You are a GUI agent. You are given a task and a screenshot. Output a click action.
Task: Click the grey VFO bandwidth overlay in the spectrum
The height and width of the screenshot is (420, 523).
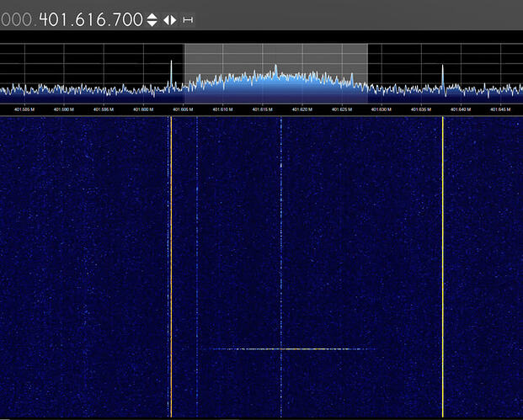pos(276,72)
